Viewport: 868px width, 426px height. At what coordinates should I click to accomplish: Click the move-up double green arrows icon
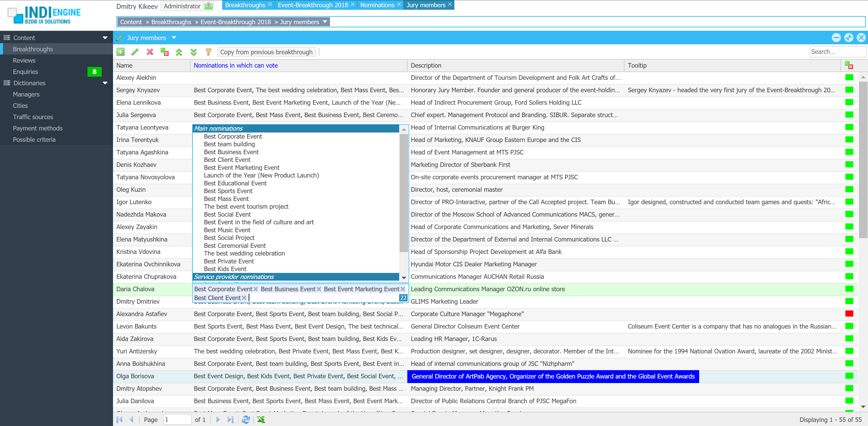pos(179,52)
